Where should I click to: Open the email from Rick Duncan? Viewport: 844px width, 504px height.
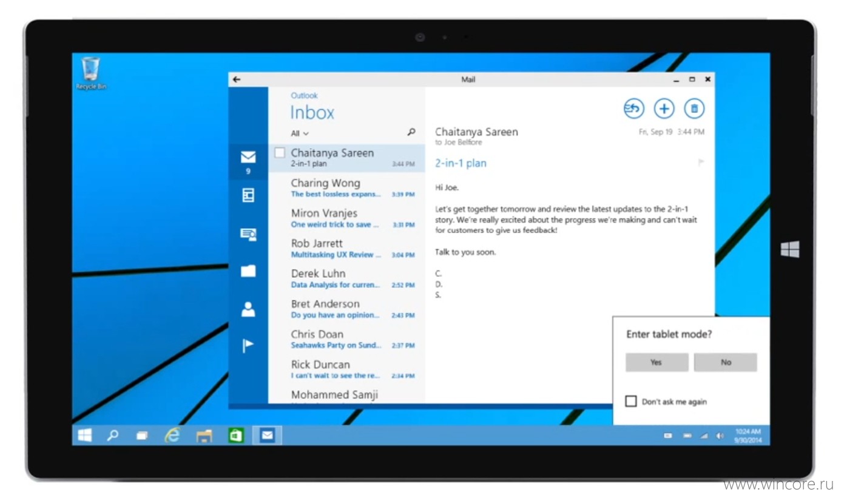coord(346,370)
